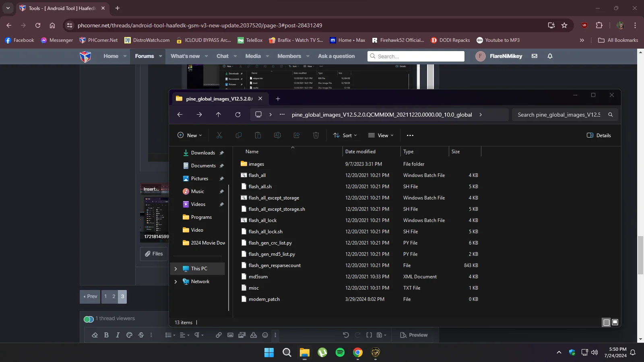
Task: Open the smiley emoji picker in editor
Action: coord(265,335)
